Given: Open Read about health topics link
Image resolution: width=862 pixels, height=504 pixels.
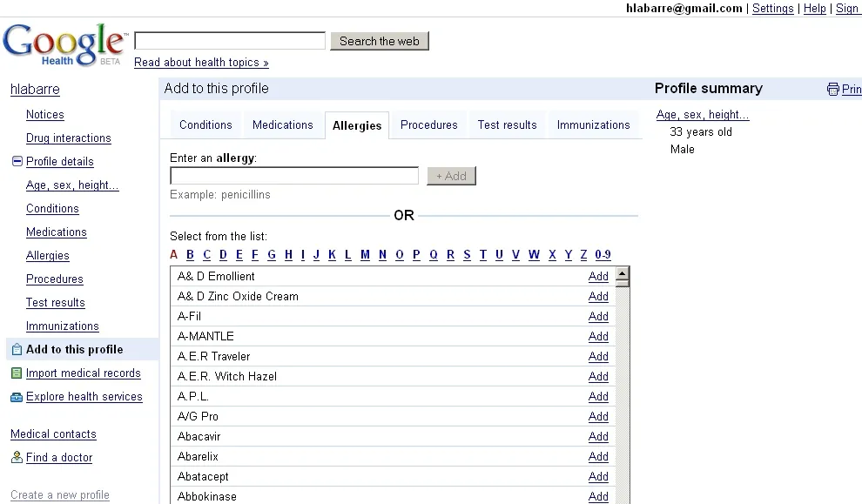Looking at the screenshot, I should coord(201,62).
